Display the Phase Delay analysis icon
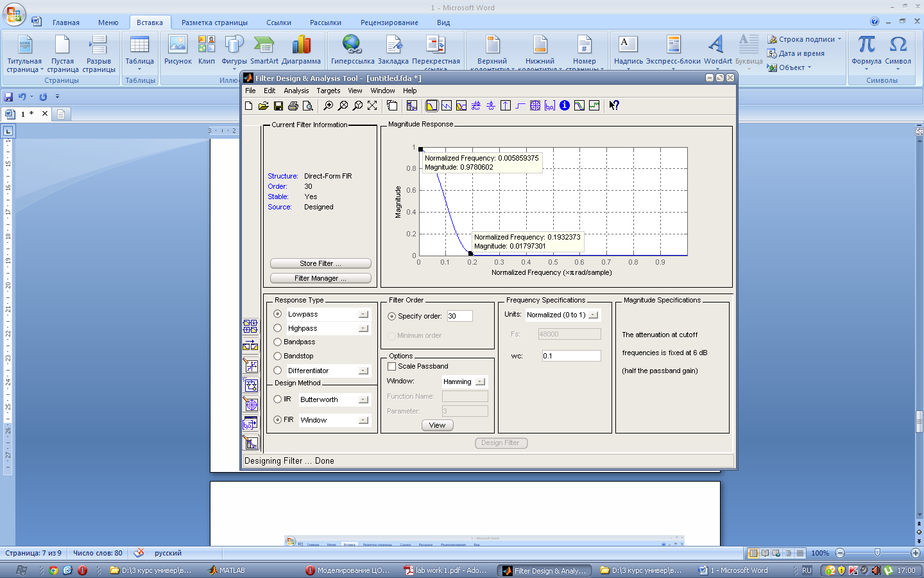The width and height of the screenshot is (924, 578). click(x=490, y=105)
